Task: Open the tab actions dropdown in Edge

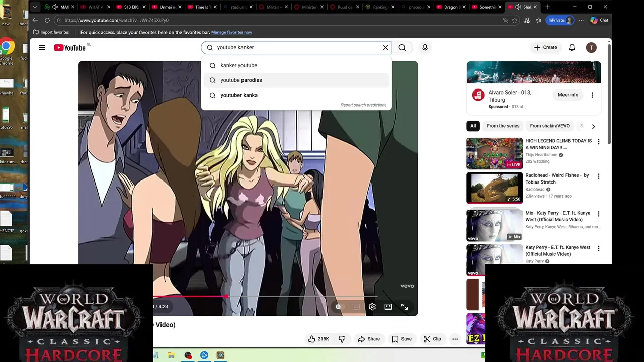Action: [35, 7]
